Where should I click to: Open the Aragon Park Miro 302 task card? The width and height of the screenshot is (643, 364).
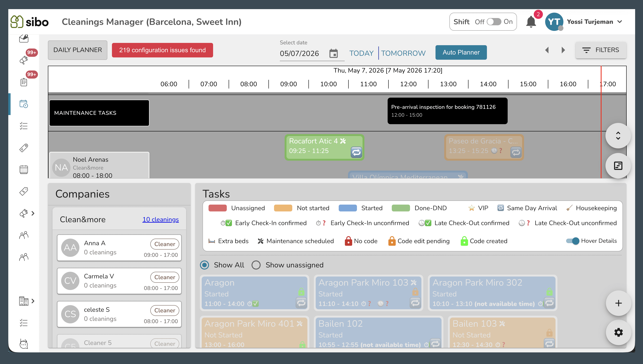492,293
